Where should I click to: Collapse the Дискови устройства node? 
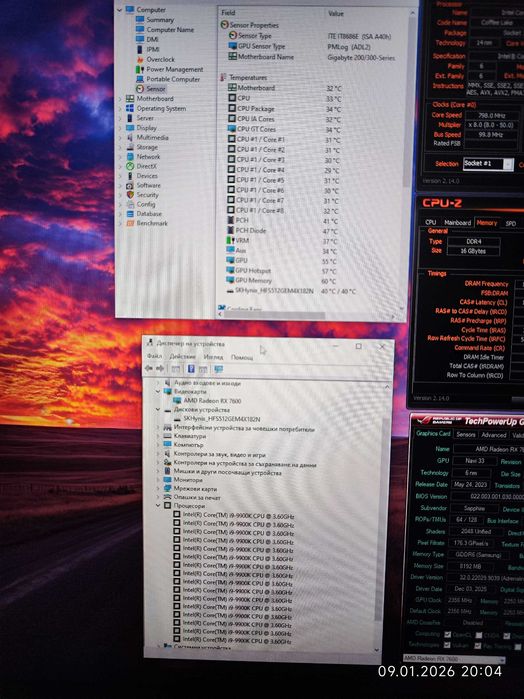pos(157,409)
